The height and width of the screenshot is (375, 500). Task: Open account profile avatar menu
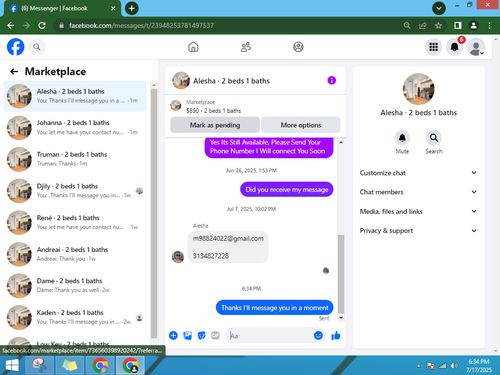click(476, 47)
